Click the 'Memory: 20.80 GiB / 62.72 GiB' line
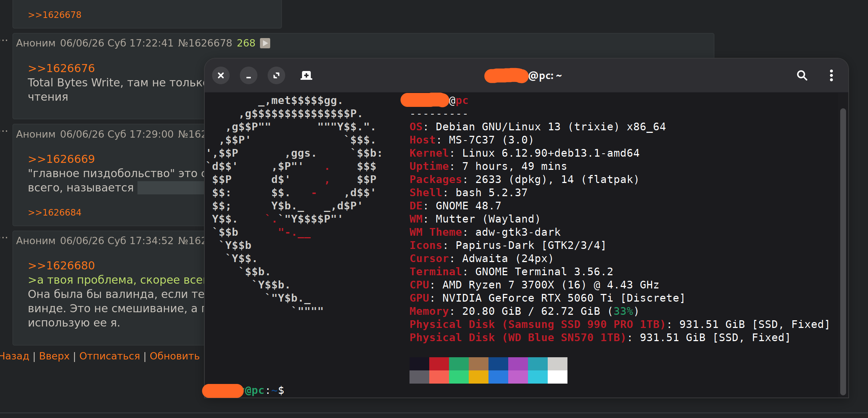 coord(524,311)
